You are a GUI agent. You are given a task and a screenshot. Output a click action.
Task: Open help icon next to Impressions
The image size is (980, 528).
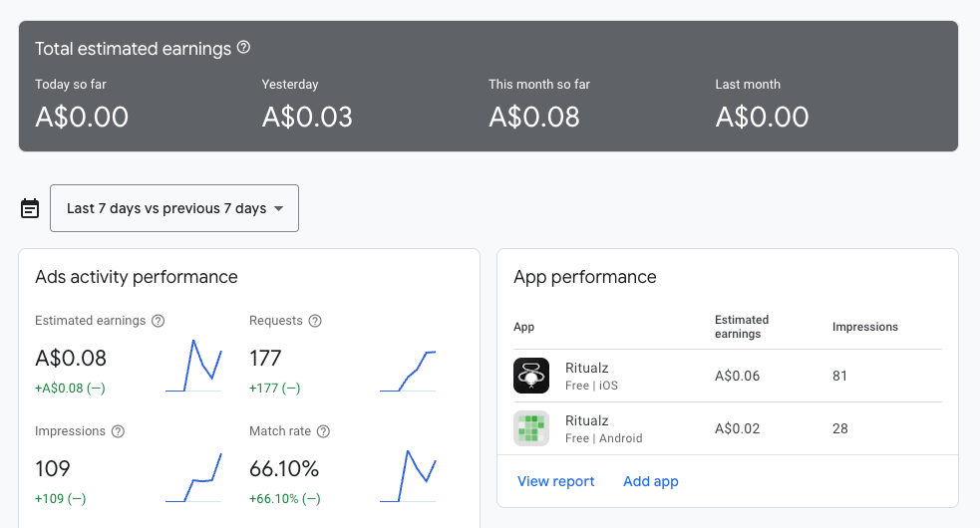[118, 431]
